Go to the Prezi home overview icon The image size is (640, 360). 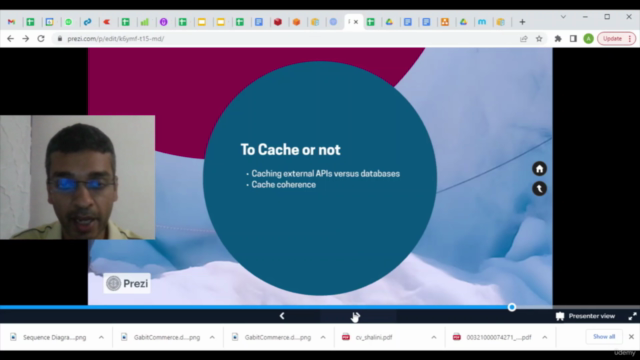click(539, 169)
